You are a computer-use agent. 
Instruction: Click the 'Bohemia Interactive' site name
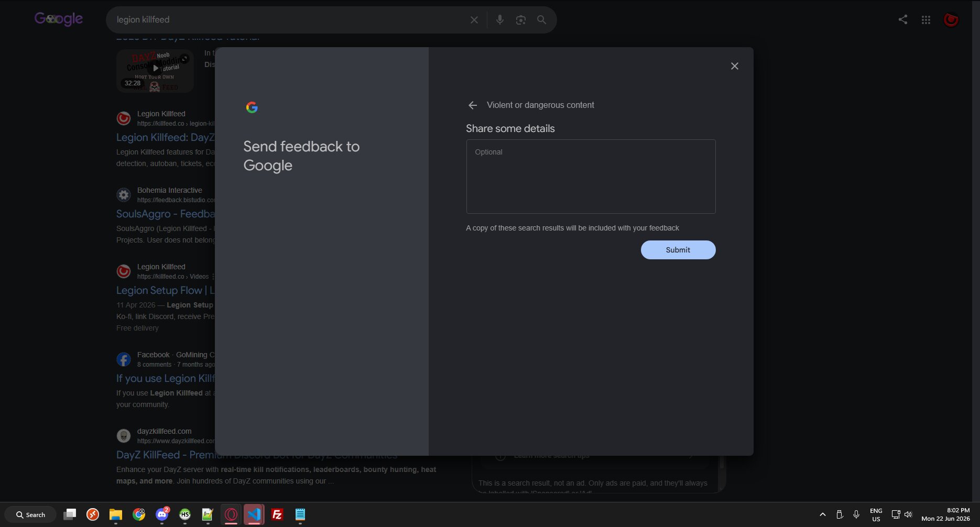tap(170, 190)
